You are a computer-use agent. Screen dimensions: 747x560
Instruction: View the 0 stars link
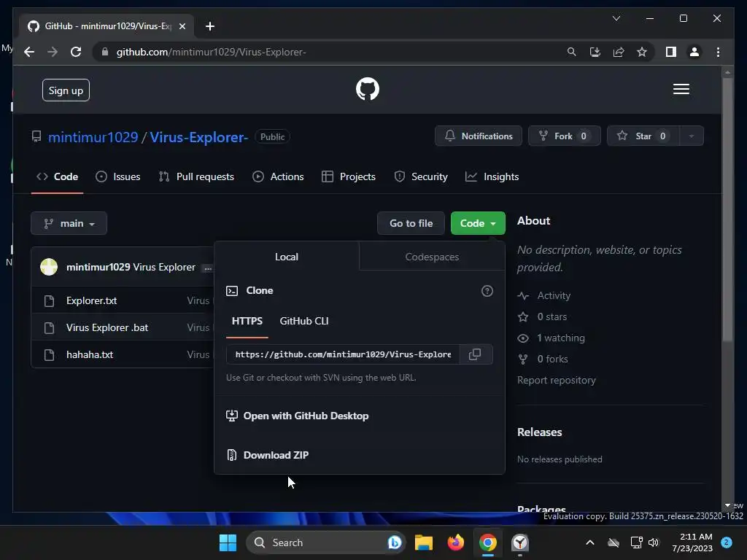542,316
